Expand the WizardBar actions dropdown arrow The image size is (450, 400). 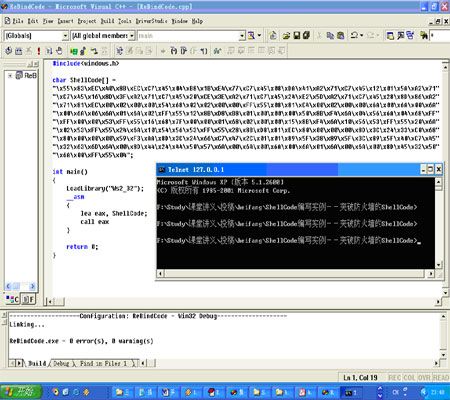(259, 35)
